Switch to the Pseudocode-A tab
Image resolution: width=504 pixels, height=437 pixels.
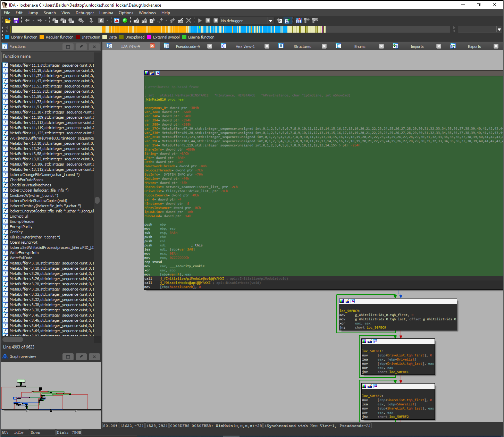[x=188, y=47]
